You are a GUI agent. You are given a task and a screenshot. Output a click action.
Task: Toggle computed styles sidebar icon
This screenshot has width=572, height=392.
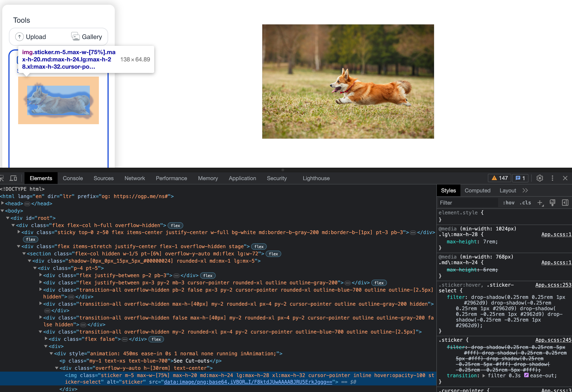point(565,203)
